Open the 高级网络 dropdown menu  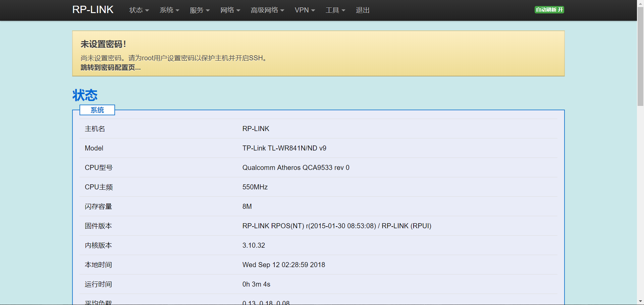click(267, 10)
